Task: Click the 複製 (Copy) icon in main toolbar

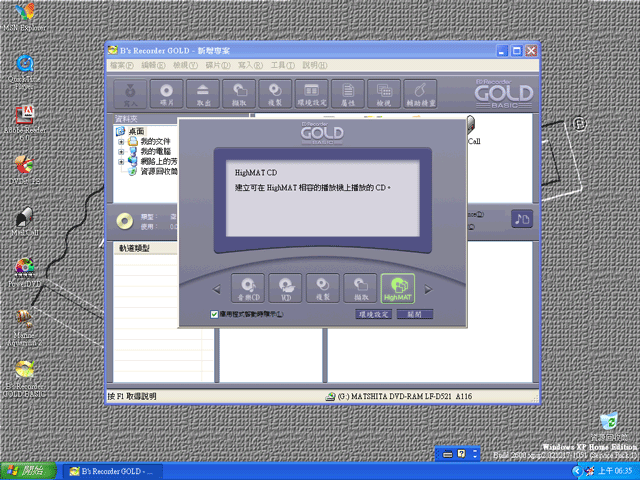Action: coord(275,94)
